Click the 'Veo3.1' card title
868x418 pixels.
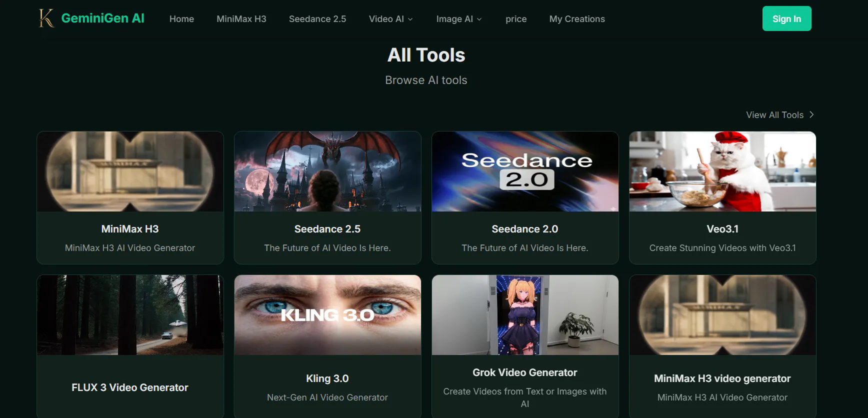pyautogui.click(x=722, y=229)
